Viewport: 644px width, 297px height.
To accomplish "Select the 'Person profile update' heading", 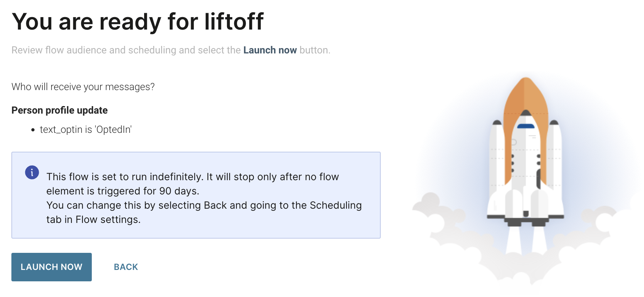I will [59, 110].
